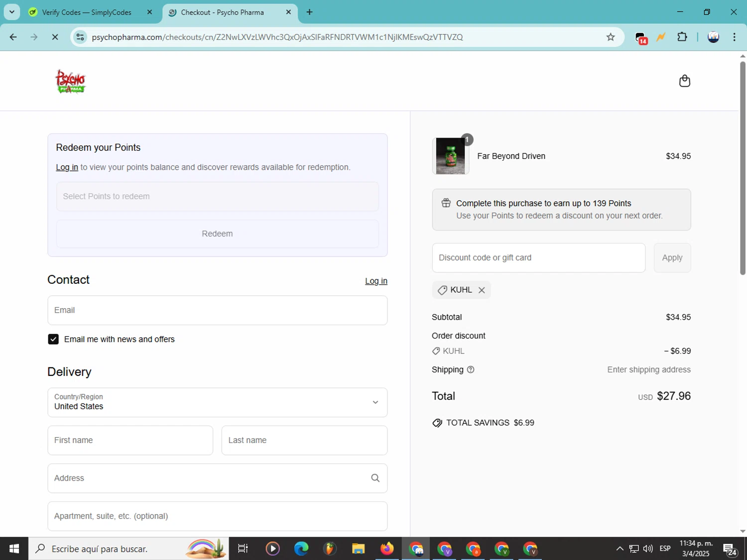747x560 pixels.
Task: View site information icon in address bar
Action: [80, 37]
